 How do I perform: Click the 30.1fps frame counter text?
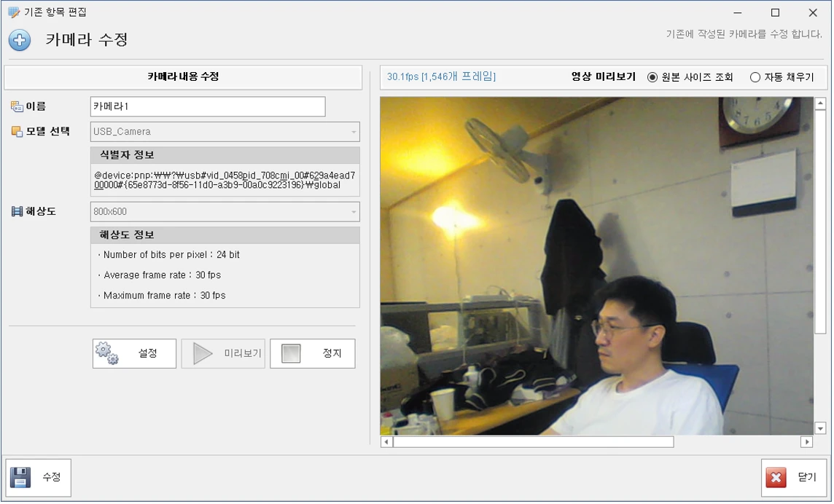coord(441,76)
